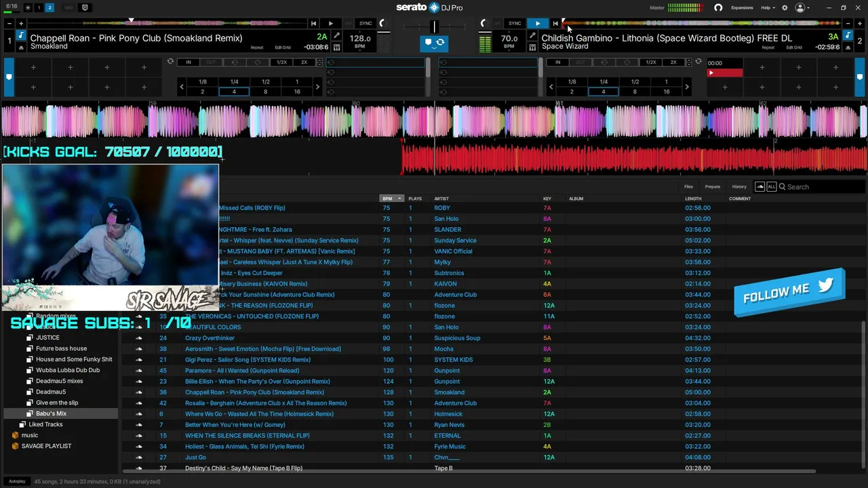Zoom out deck 1 overview with minus

(9, 23)
